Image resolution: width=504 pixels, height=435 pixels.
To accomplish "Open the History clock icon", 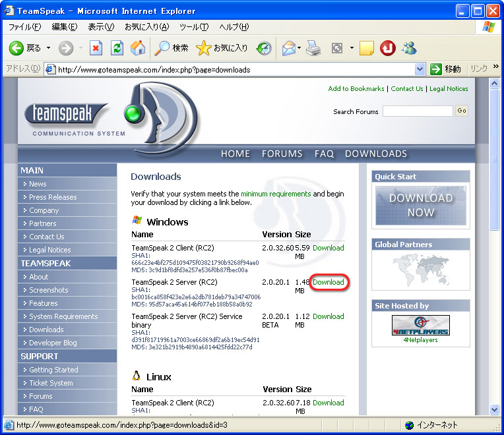I will (x=264, y=49).
